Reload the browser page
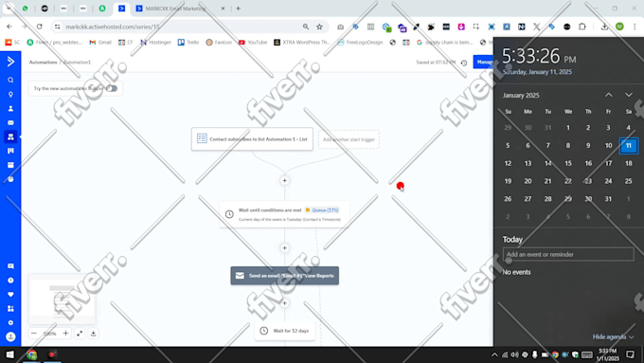The width and height of the screenshot is (644, 363). point(40,27)
